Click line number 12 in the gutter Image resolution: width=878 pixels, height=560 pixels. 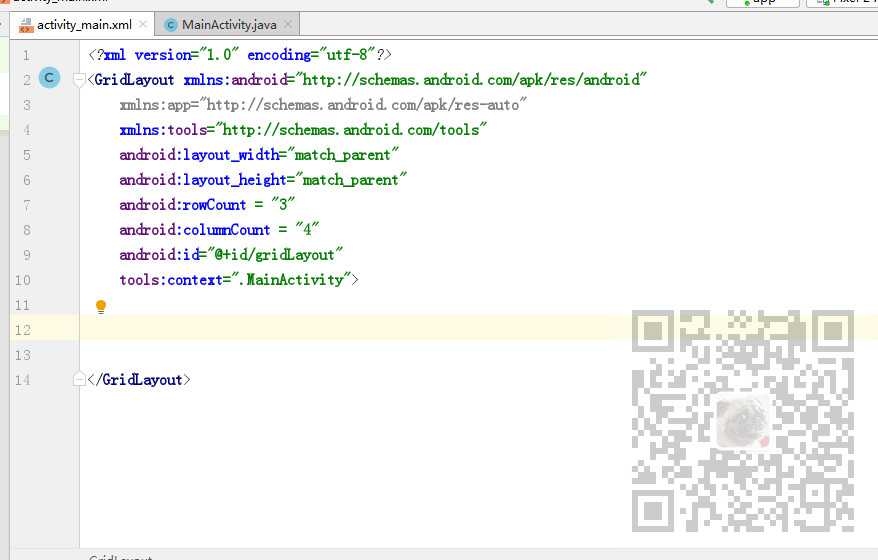coord(22,330)
